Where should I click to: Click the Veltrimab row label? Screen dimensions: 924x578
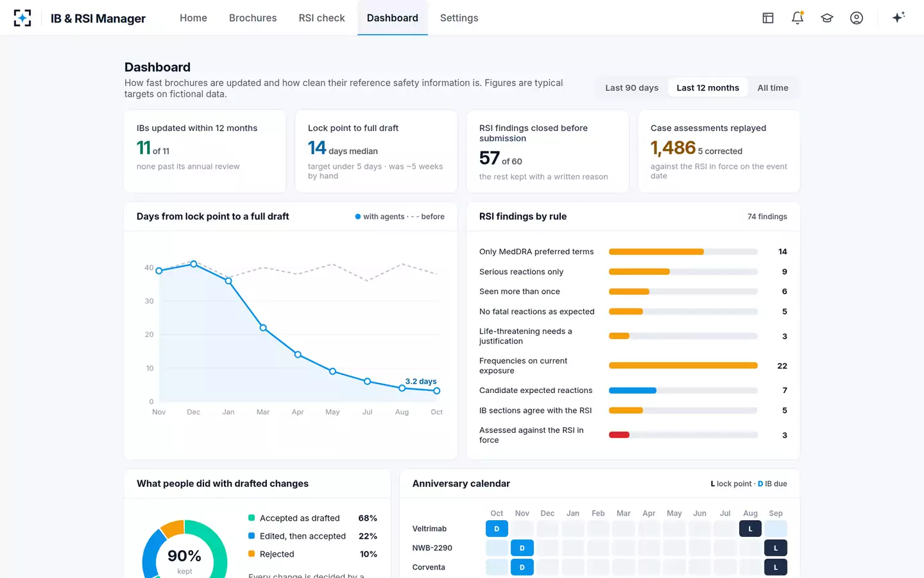click(x=429, y=529)
